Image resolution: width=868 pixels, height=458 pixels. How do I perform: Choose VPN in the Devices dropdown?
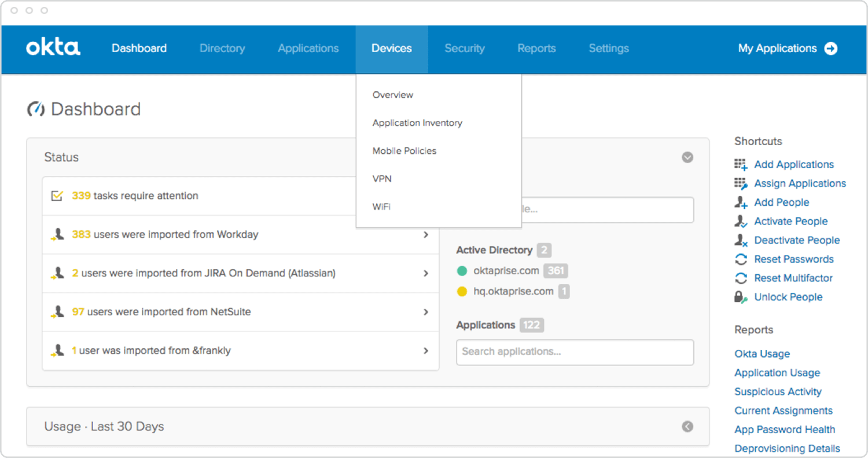[382, 179]
